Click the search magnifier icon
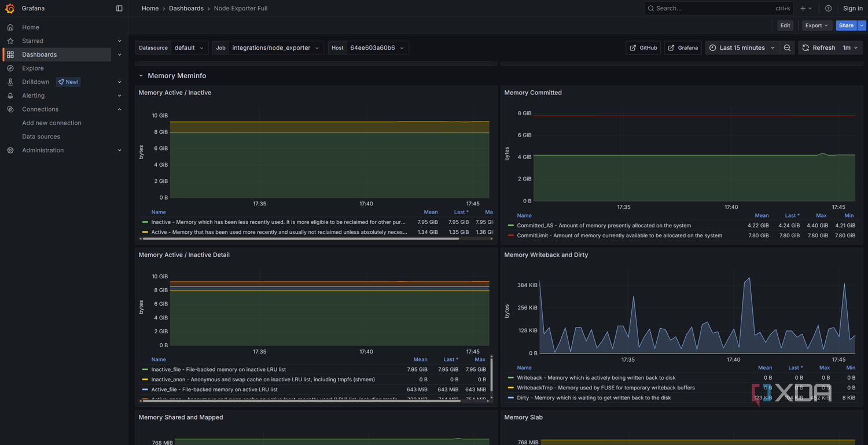This screenshot has width=868, height=445. [651, 8]
